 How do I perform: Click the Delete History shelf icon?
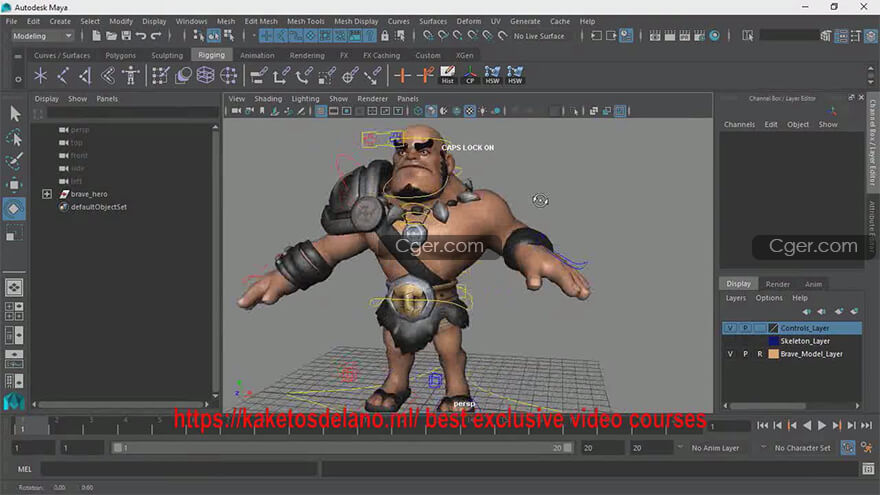(447, 75)
